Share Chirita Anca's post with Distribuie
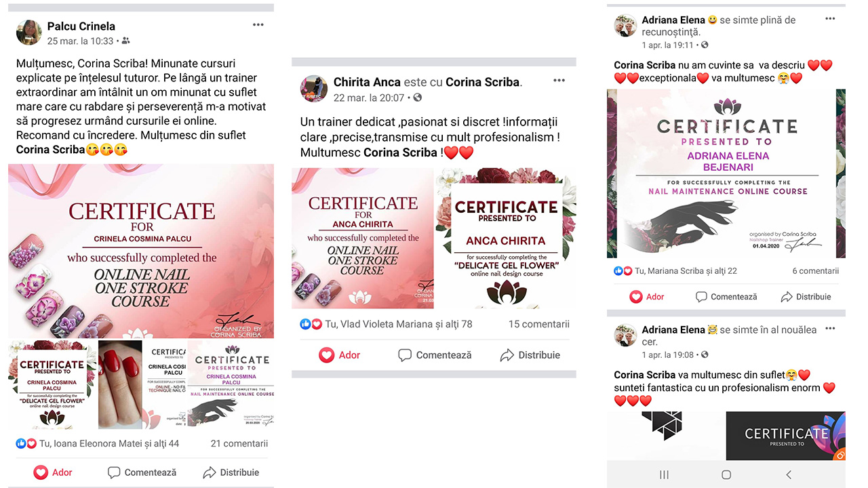Viewport: 868px width, 488px height. 530,354
